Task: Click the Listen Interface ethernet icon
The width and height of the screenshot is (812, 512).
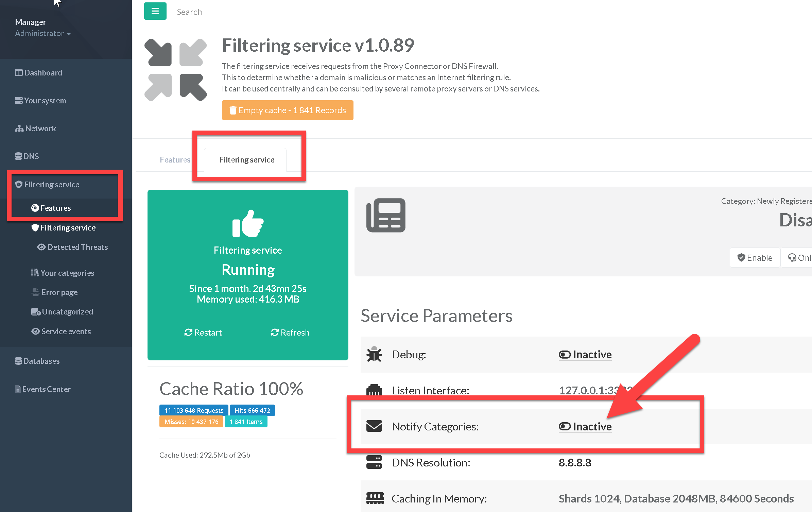Action: pyautogui.click(x=374, y=390)
